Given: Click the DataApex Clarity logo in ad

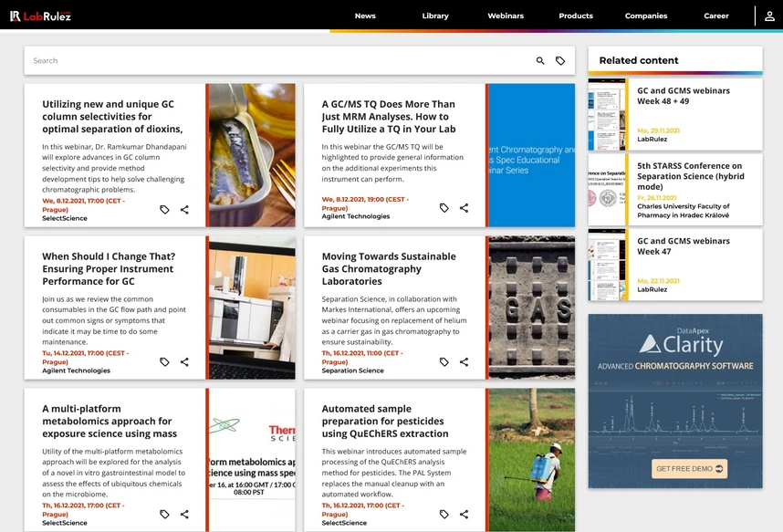Looking at the screenshot, I should point(681,341).
